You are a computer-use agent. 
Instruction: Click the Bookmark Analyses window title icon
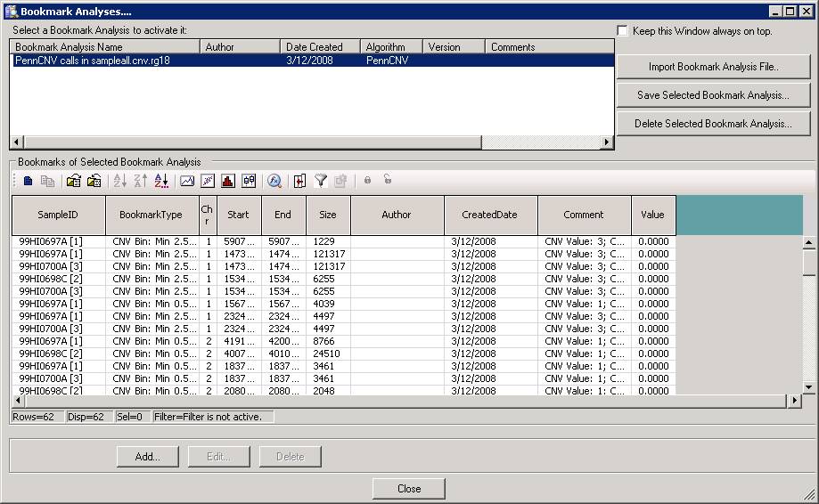tap(11, 11)
